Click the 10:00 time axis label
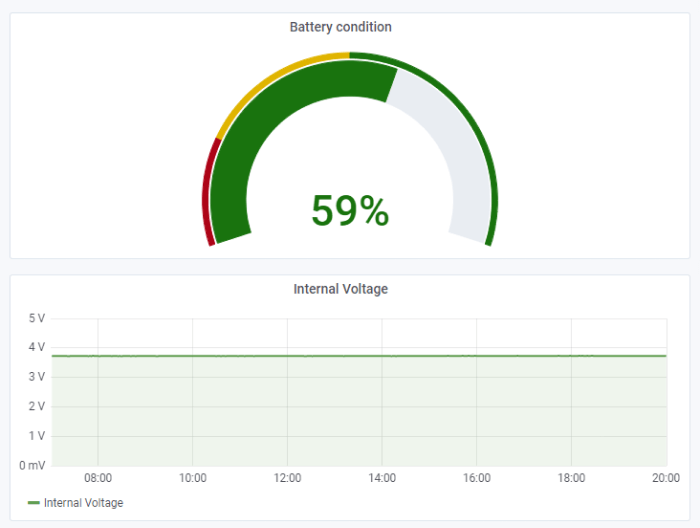Screen dimensions: 700x528 coord(193,478)
